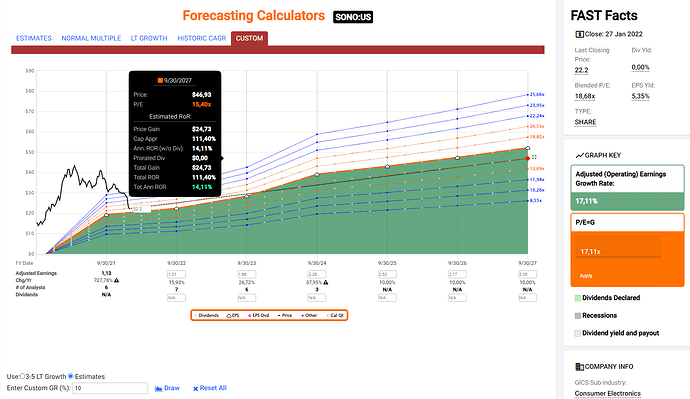Edit 9/30/25 dividends N/A field
The width and height of the screenshot is (690, 399).
387,298
